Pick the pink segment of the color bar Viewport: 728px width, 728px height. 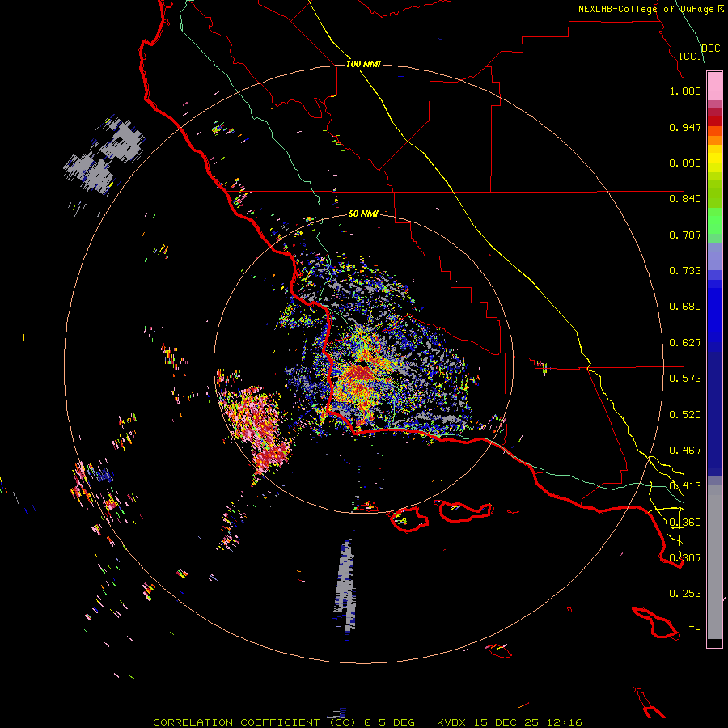point(714,87)
